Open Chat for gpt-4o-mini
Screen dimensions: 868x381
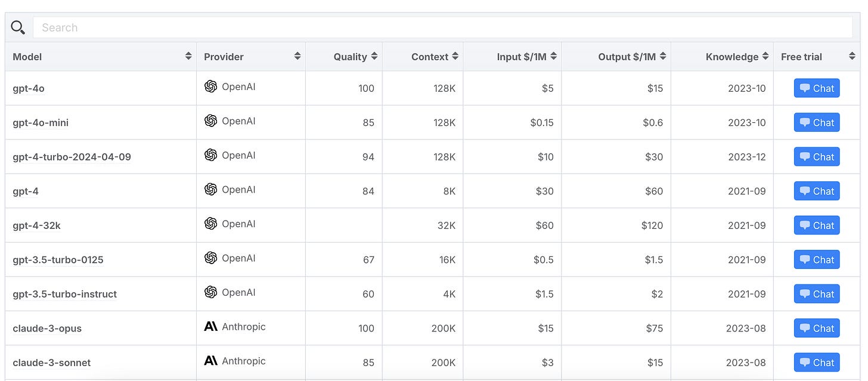coord(817,122)
